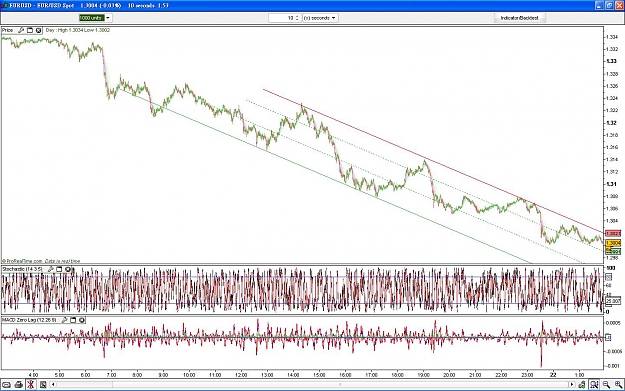Click the Day High Low info text
This screenshot has height=391, width=625.
[78, 30]
